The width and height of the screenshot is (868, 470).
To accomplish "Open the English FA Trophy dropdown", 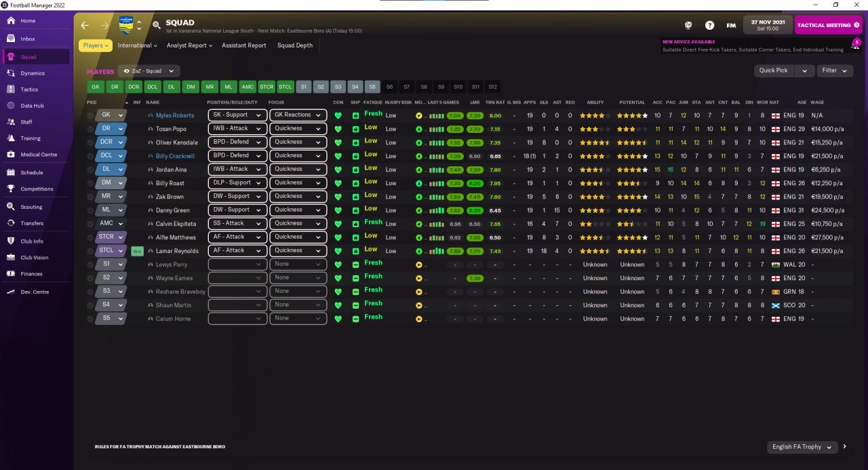I will pyautogui.click(x=802, y=447).
